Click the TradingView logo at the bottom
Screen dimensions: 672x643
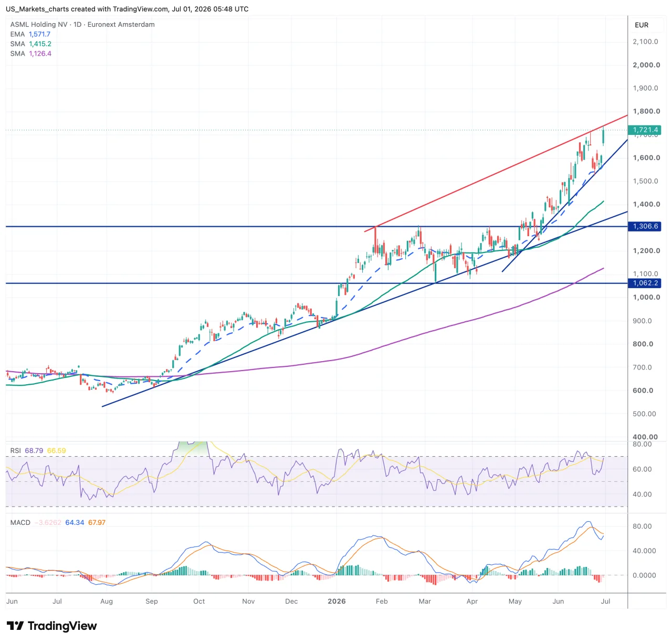[51, 626]
